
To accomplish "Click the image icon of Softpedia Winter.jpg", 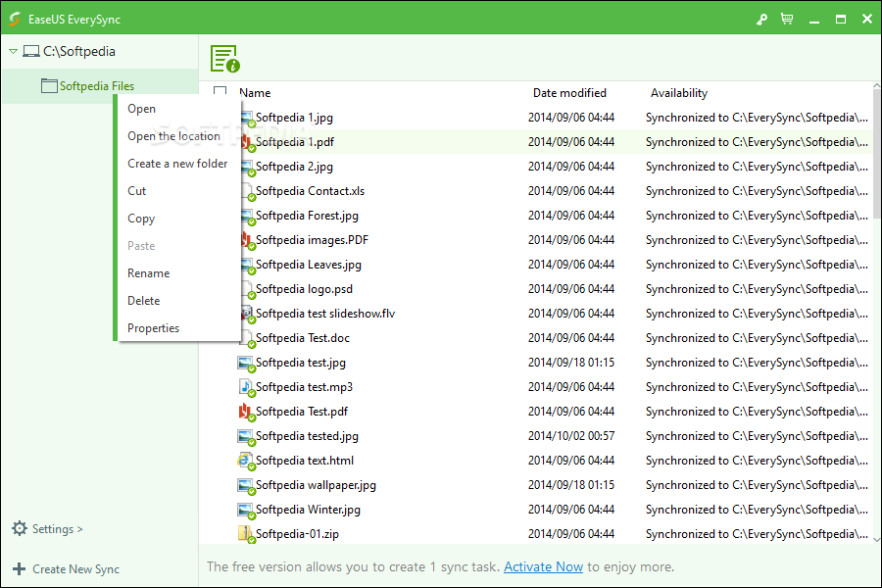I will 245,510.
